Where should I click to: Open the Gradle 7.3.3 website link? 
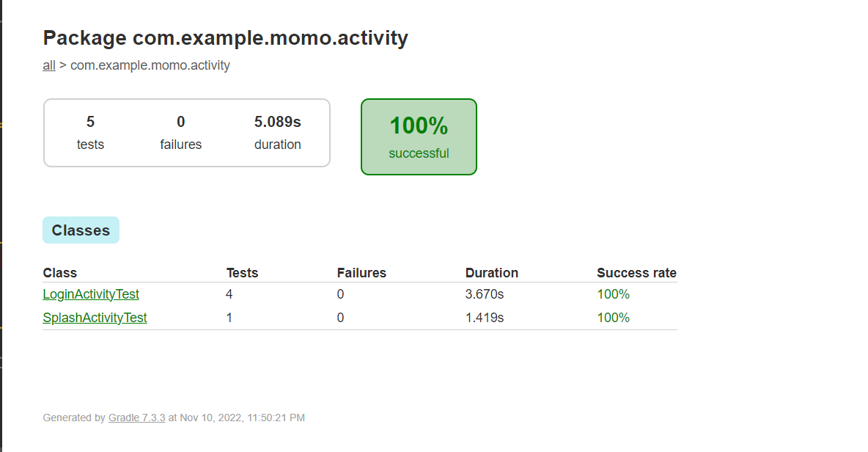(136, 418)
